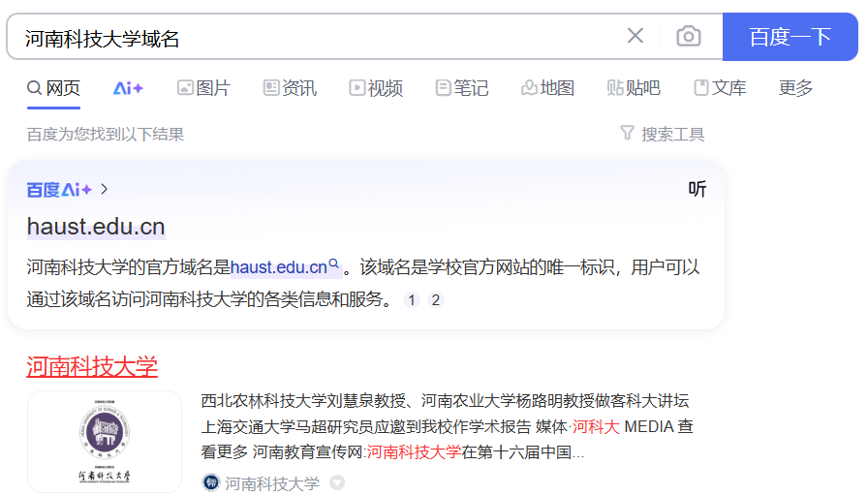
Task: Open the 视频 tab
Action: [375, 88]
